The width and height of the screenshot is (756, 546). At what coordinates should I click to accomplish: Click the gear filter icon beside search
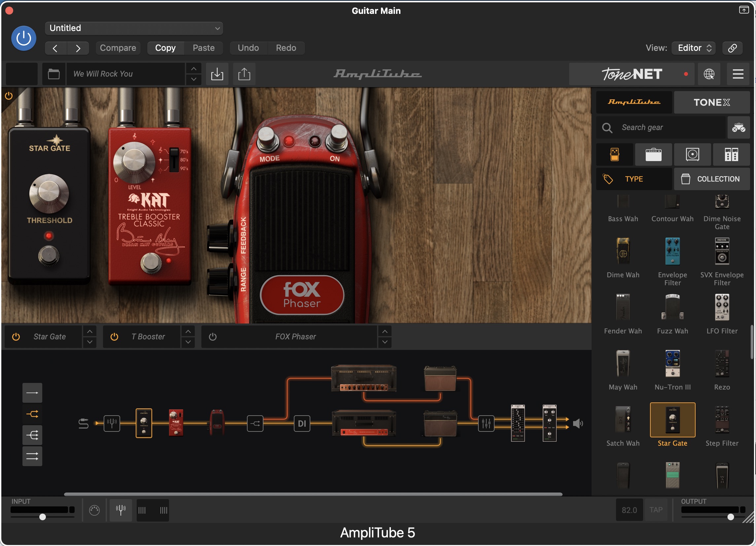pos(738,128)
